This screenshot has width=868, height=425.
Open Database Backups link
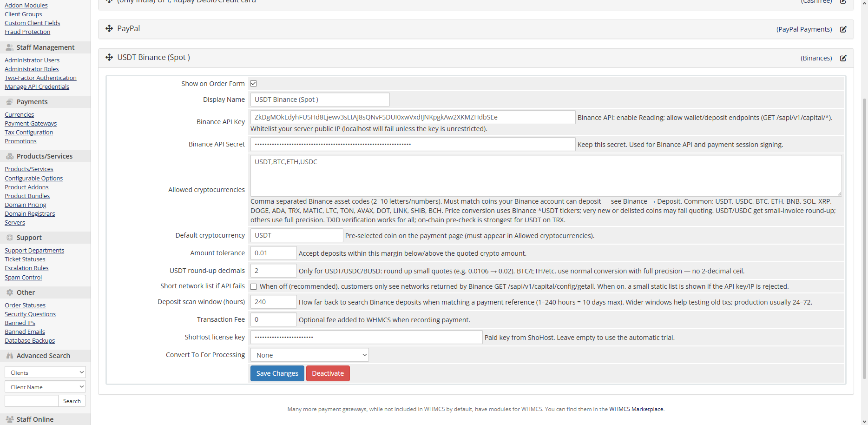pos(30,341)
